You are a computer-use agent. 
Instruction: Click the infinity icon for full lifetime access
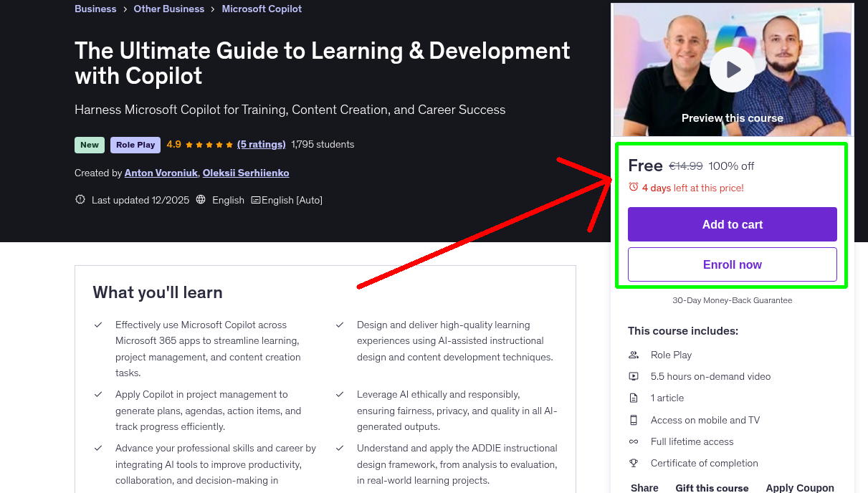click(x=634, y=441)
